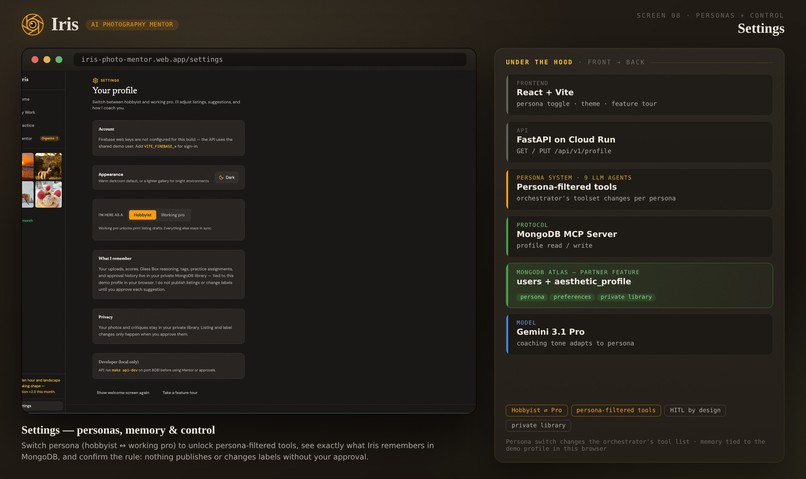Viewport: 806px width, 479px height.
Task: Click the GET / PUT /api/v1/profile text
Action: pos(564,151)
